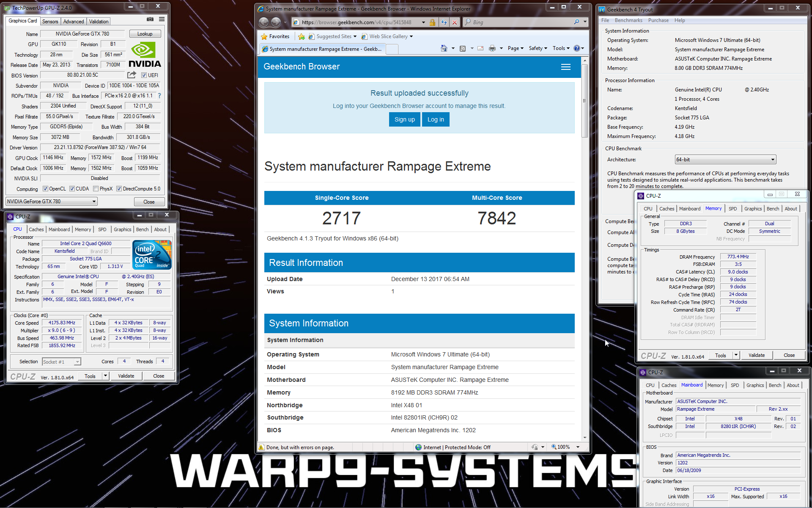Click the Print icon in IE
The image size is (812, 508).
pos(492,48)
